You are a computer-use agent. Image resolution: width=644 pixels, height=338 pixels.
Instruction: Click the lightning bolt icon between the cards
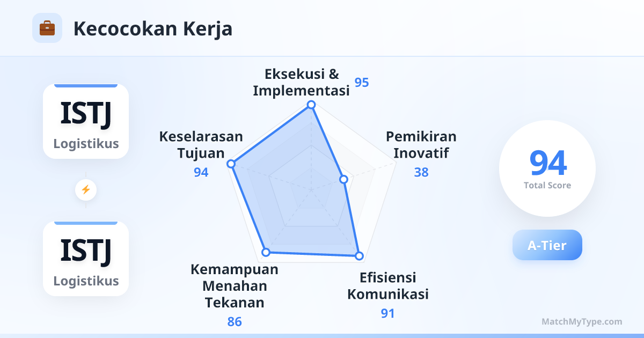85,189
